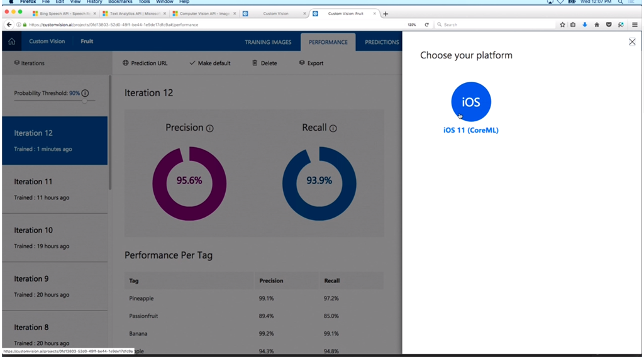This screenshot has height=359, width=644.
Task: Switch to the Training Images tab
Action: (x=268, y=42)
